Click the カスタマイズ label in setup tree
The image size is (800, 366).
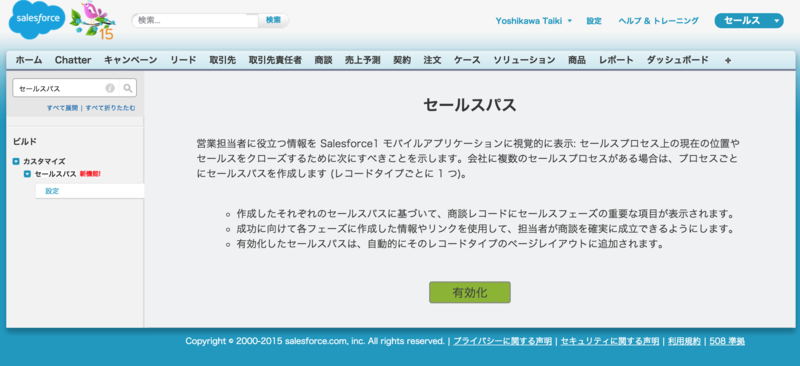(44, 161)
